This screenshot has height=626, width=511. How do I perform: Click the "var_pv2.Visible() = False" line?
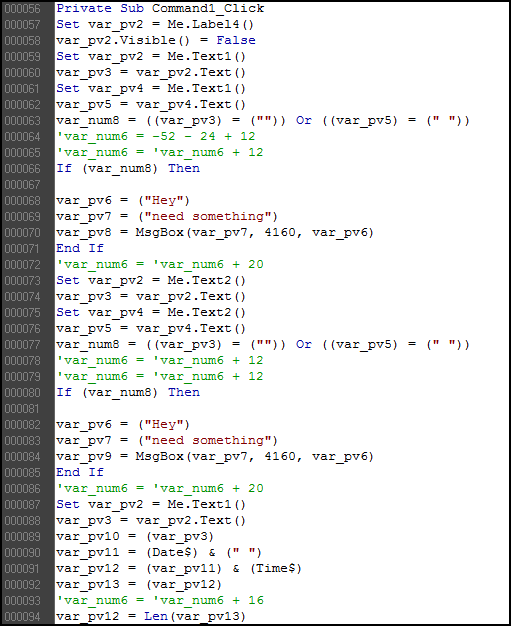(x=156, y=41)
